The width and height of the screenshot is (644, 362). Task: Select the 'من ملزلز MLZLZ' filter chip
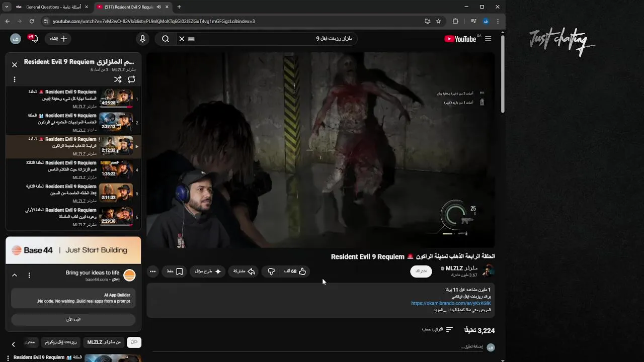point(104,342)
